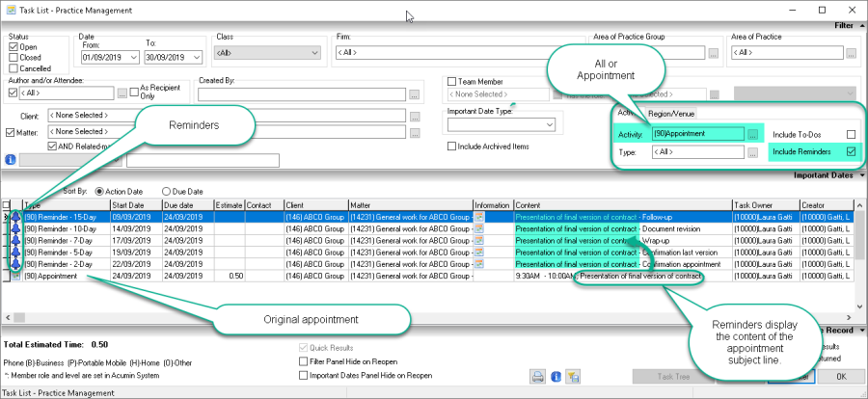Check Filter Panel Hide on Reopen

tap(303, 362)
